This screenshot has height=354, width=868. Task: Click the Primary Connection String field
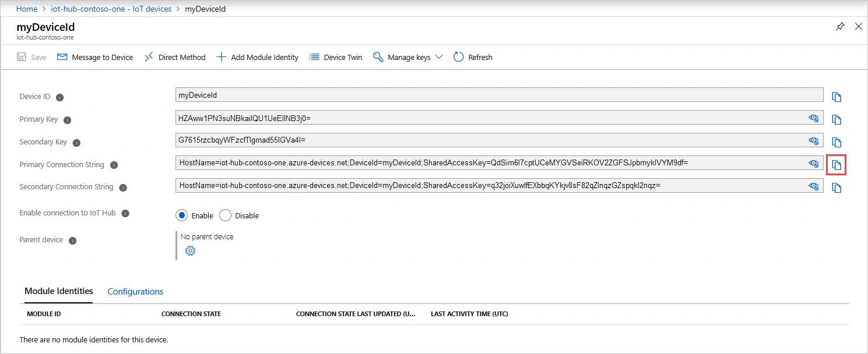point(500,163)
